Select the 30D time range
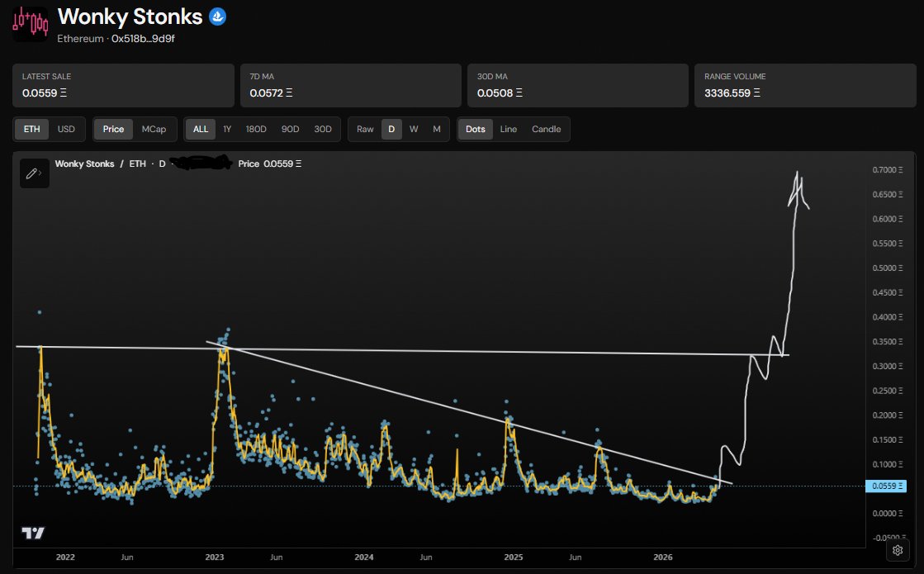The image size is (924, 574). [x=322, y=129]
